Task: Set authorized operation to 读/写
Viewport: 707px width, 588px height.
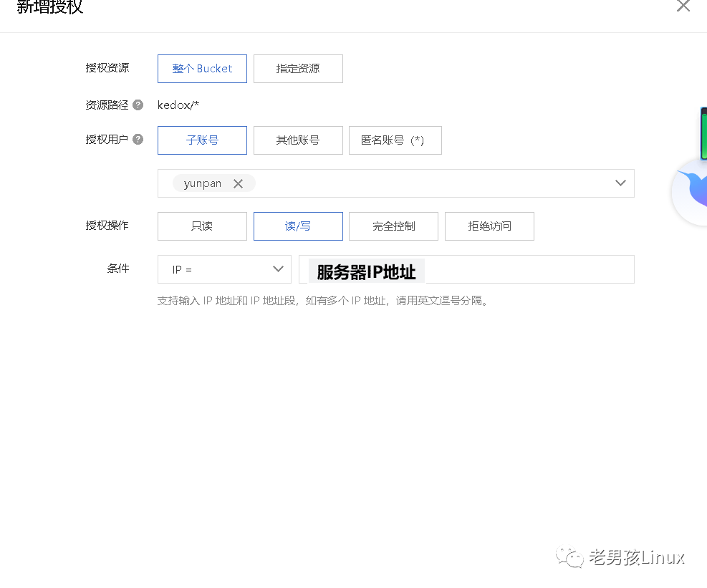Action: pyautogui.click(x=298, y=226)
